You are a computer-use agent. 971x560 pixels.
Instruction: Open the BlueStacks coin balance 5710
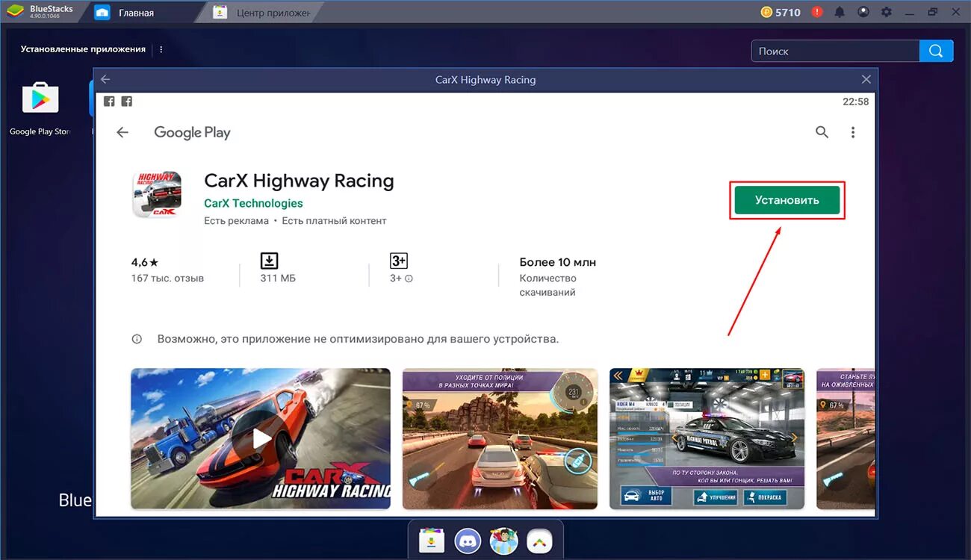tap(781, 12)
